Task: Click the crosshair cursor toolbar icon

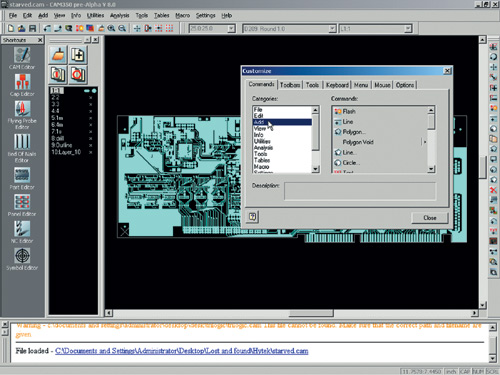Action: 137,28
